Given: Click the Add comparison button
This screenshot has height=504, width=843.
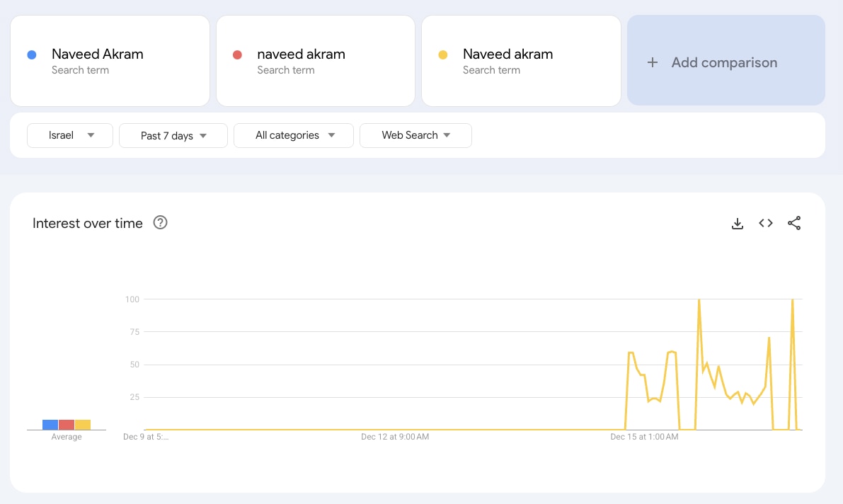Looking at the screenshot, I should point(725,62).
